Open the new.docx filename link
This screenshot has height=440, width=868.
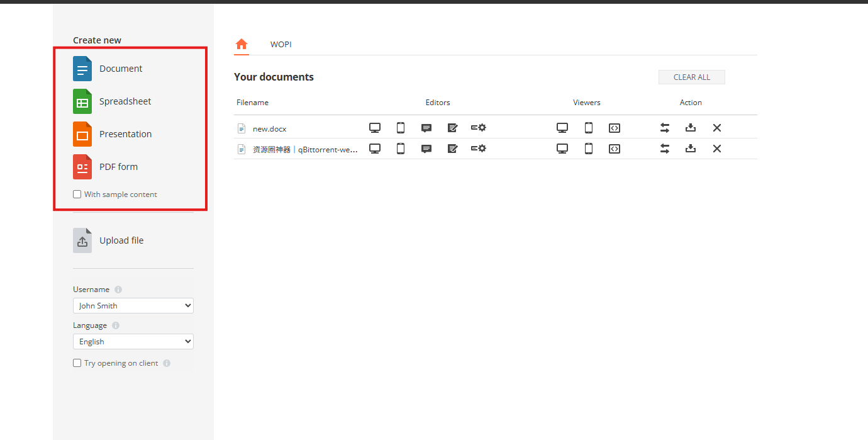pos(269,129)
